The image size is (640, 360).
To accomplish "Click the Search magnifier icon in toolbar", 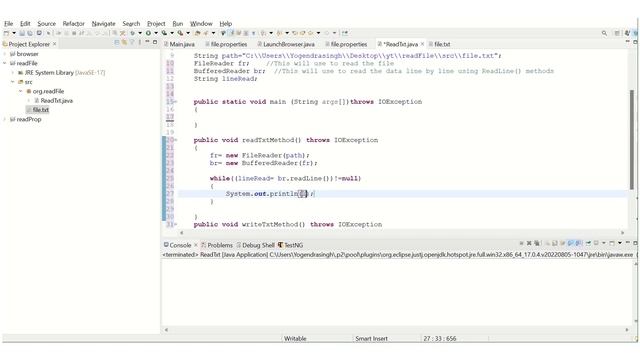I will point(604,33).
